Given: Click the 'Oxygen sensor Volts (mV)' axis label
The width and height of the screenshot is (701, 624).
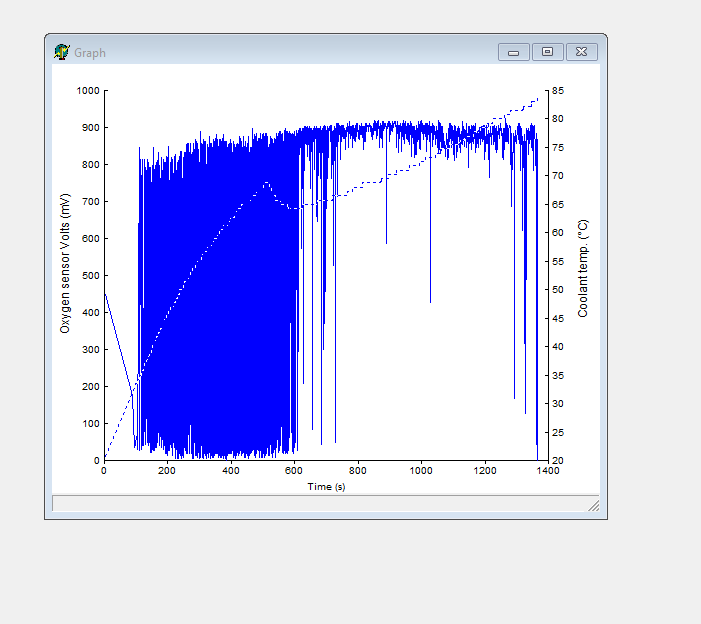Looking at the screenshot, I should (x=65, y=263).
